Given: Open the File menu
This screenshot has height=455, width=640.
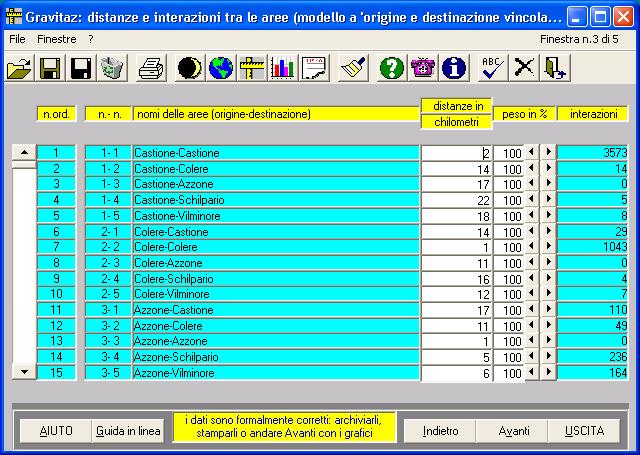Looking at the screenshot, I should [17, 38].
